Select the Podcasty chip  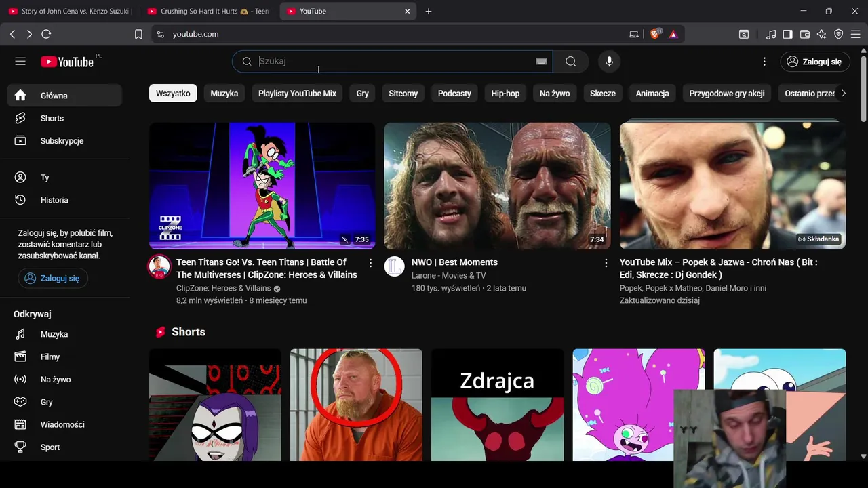(454, 94)
